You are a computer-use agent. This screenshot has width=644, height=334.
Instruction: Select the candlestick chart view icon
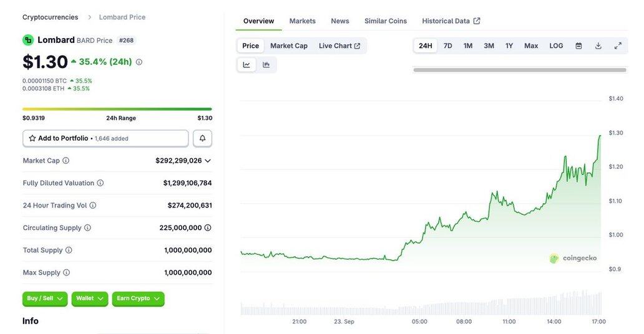pyautogui.click(x=266, y=65)
